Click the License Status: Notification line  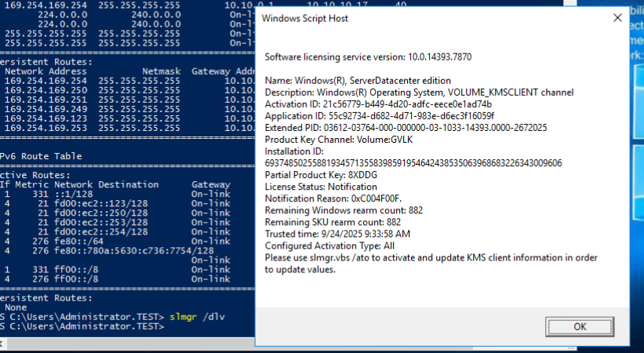[321, 187]
